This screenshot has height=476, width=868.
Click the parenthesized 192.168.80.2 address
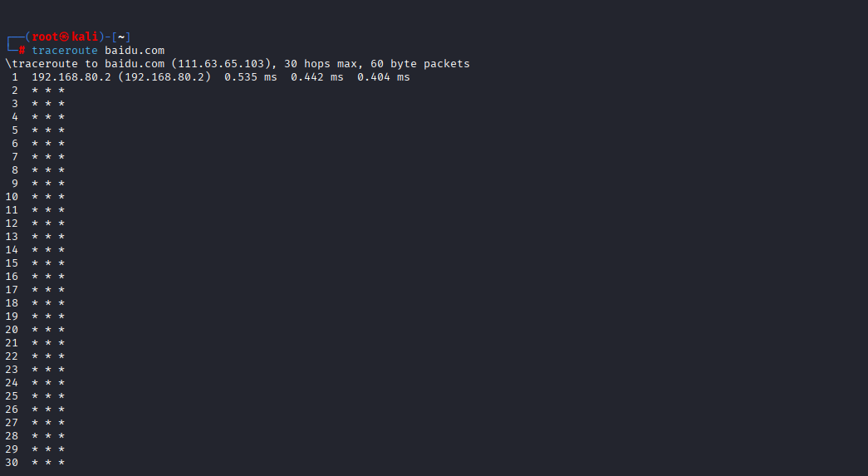point(164,77)
